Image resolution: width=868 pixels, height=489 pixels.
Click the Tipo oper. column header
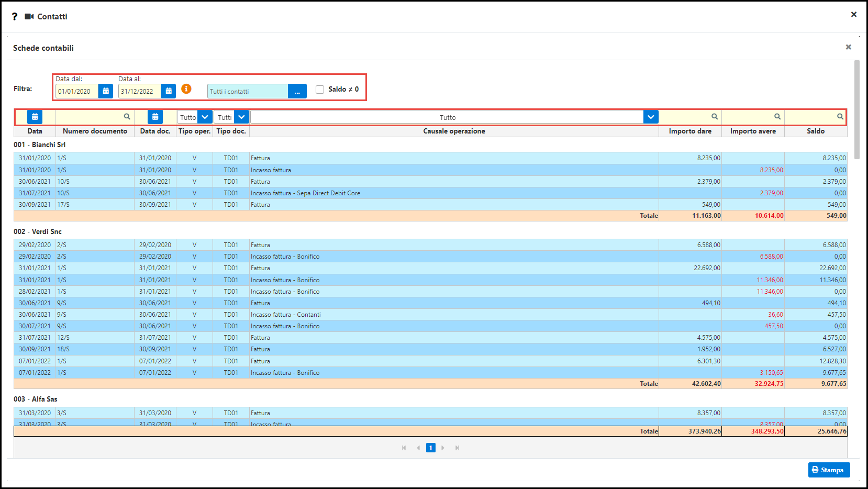pyautogui.click(x=194, y=131)
